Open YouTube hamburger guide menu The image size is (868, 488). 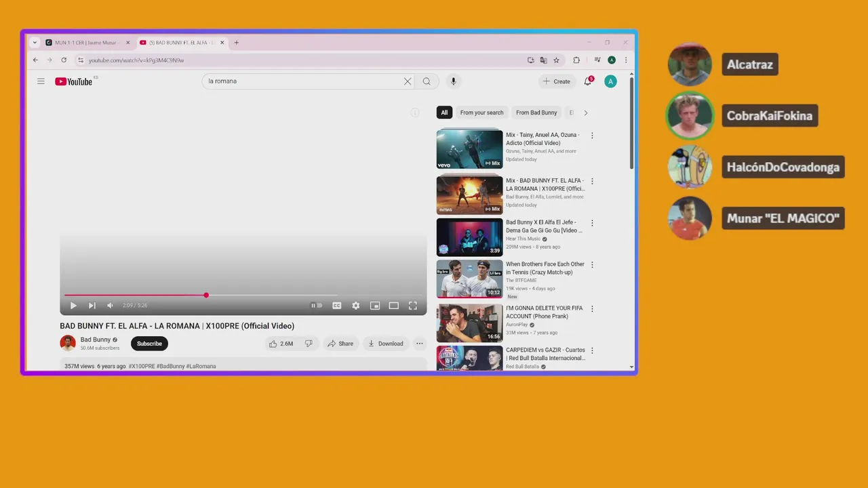coord(41,81)
